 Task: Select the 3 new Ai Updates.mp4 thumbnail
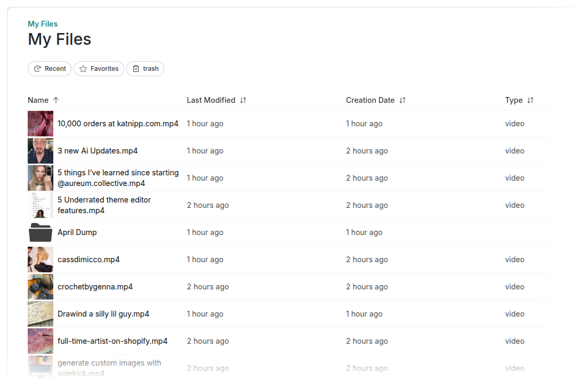point(41,151)
